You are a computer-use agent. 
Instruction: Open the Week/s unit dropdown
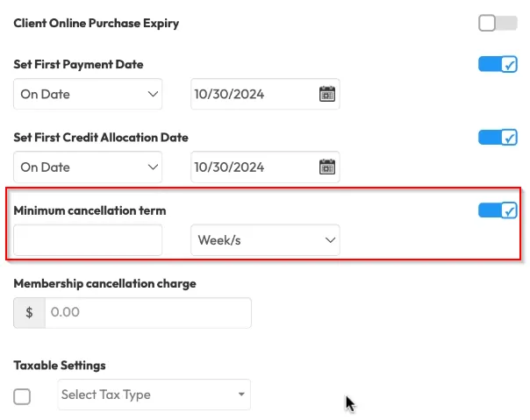[265, 239]
